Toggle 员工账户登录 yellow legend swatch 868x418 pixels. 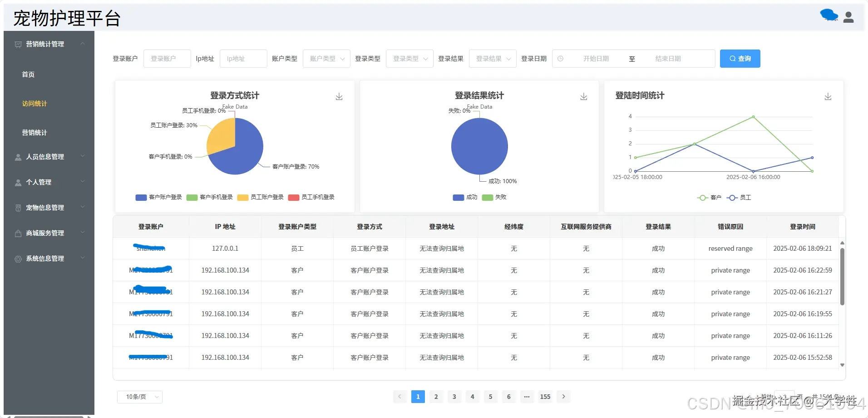(x=243, y=197)
